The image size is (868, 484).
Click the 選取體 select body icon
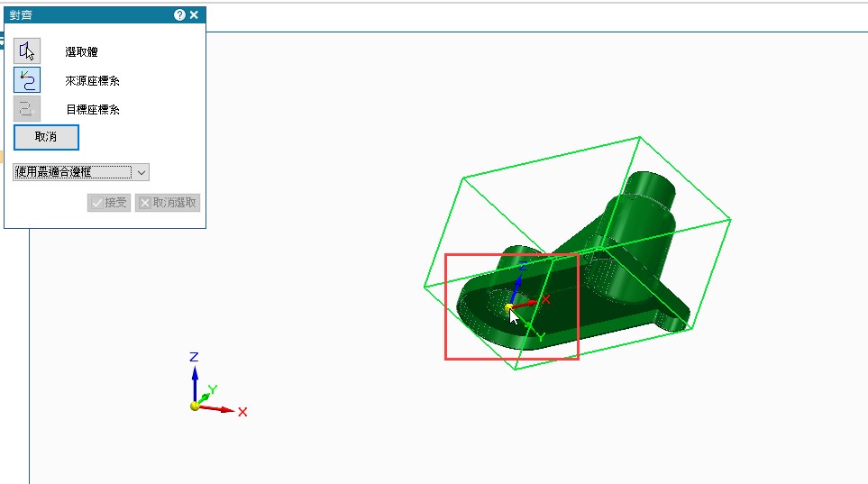point(26,51)
